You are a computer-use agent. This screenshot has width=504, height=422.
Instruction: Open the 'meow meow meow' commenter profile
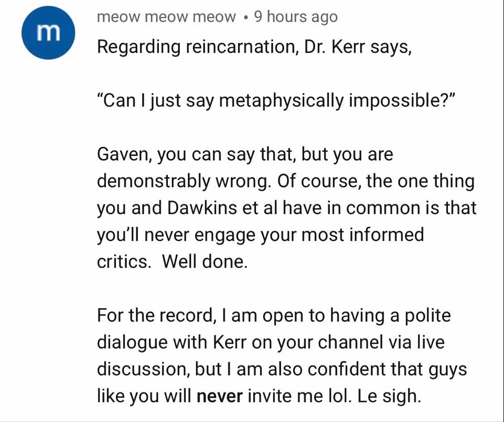pyautogui.click(x=166, y=17)
